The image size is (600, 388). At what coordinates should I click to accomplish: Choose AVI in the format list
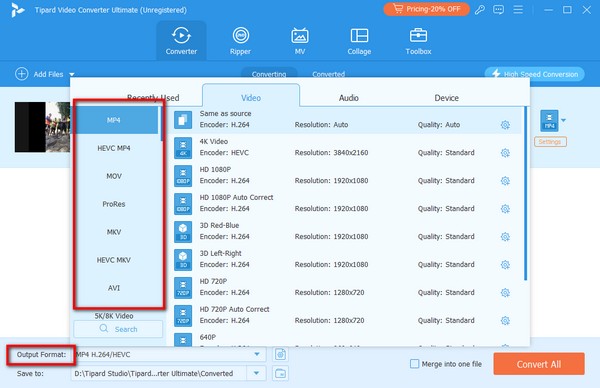114,288
